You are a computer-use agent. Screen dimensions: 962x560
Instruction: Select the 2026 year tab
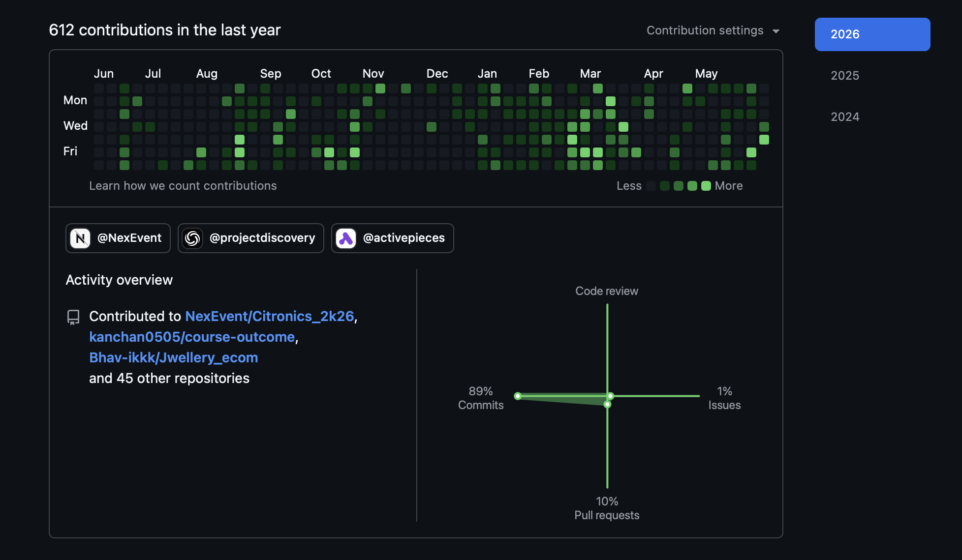pyautogui.click(x=872, y=34)
